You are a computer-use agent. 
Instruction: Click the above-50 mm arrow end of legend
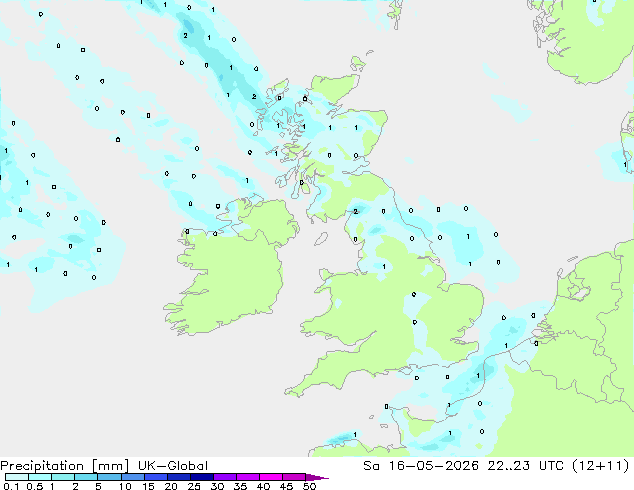click(317, 477)
